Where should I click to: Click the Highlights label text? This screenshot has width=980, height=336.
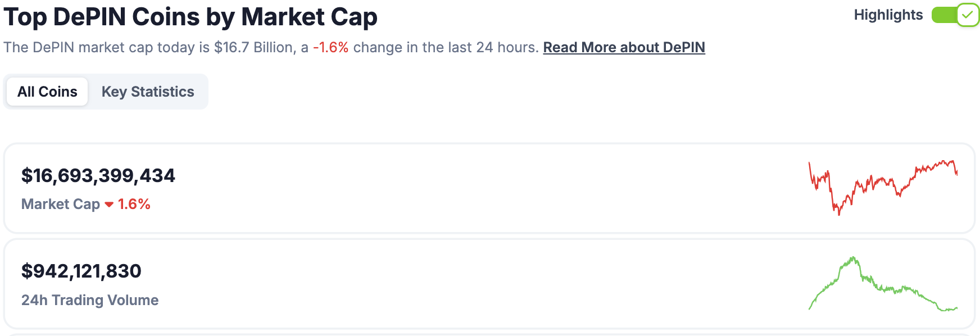(888, 15)
